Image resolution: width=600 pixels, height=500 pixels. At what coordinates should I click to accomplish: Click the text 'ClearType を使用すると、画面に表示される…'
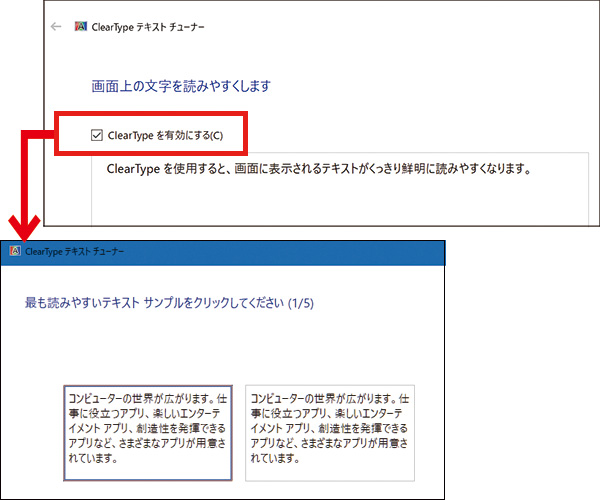point(319,169)
